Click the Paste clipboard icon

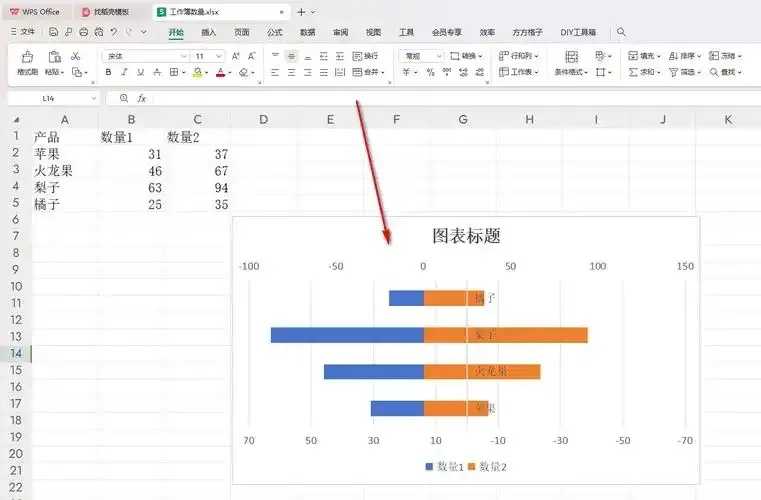click(54, 57)
